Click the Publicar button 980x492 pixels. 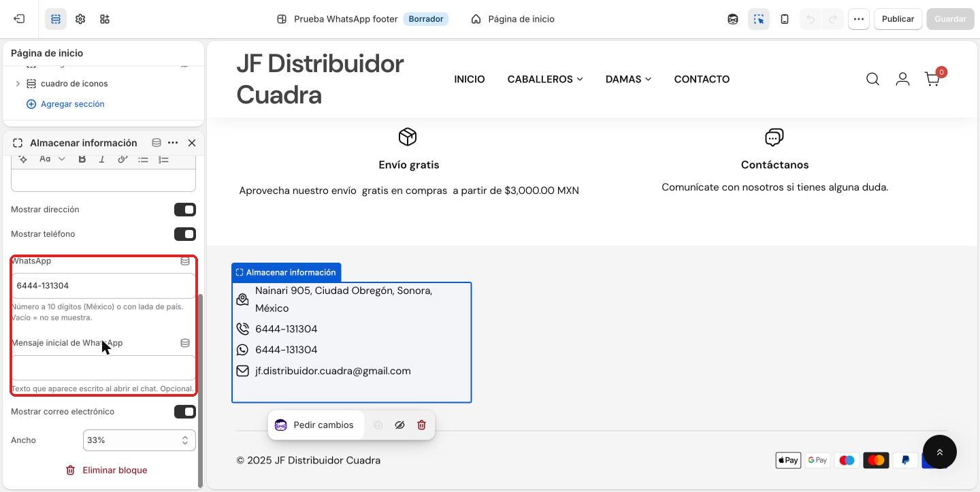tap(898, 19)
